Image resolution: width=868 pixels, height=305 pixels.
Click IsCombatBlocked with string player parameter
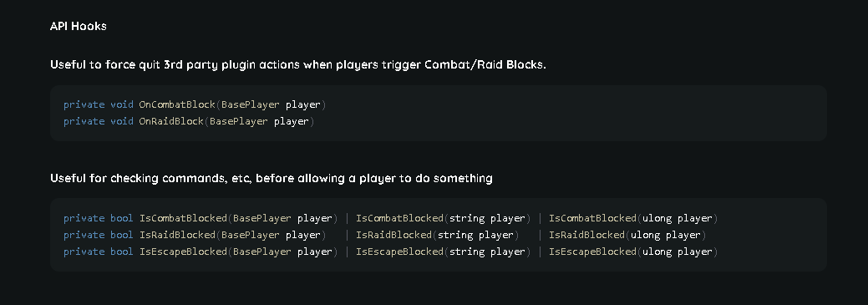[443, 218]
